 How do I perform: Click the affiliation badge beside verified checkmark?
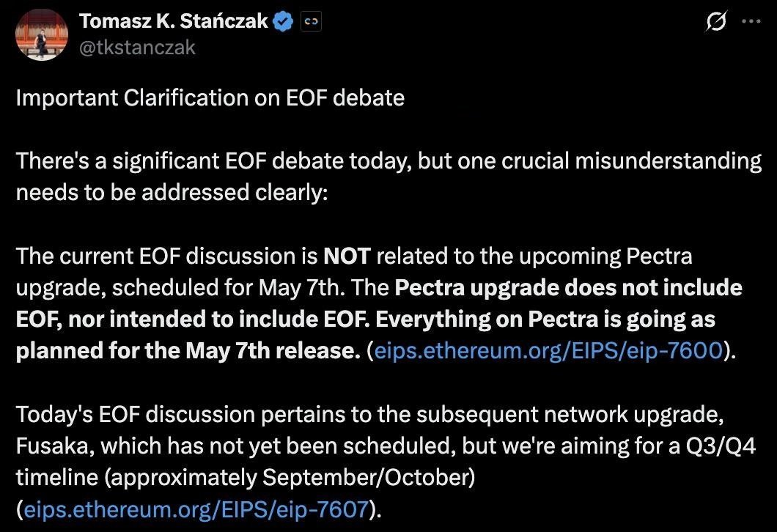click(x=312, y=22)
